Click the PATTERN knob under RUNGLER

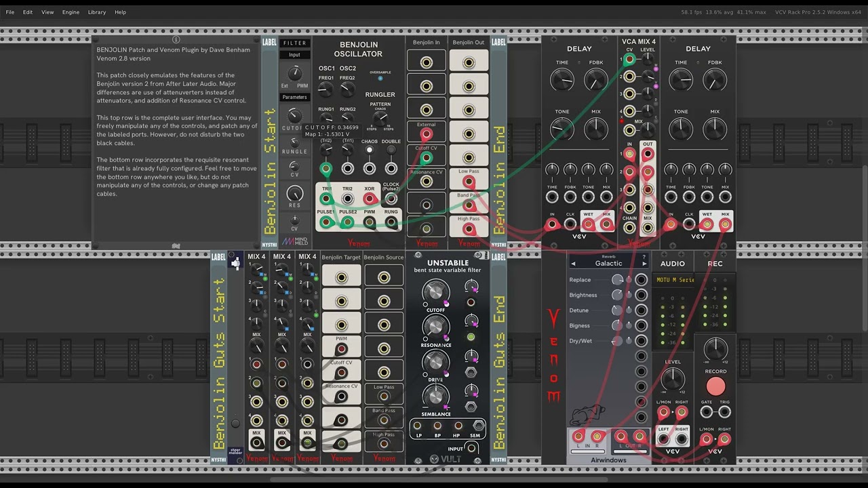tap(380, 118)
